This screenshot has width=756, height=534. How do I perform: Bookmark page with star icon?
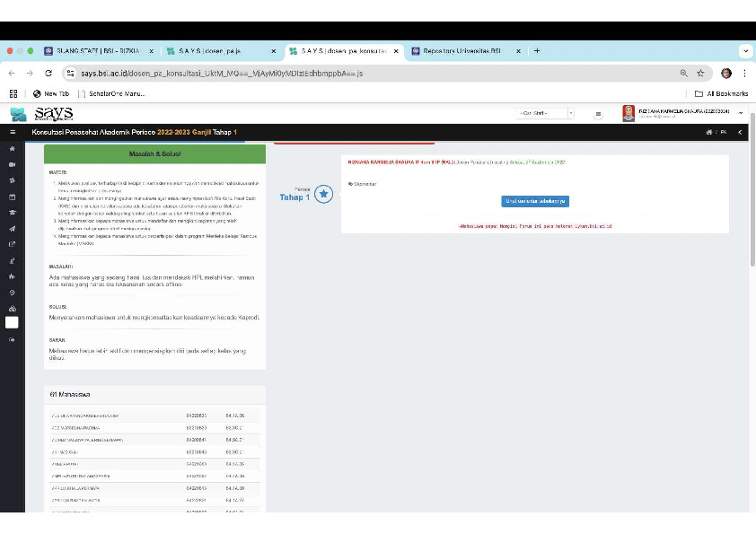(x=700, y=74)
